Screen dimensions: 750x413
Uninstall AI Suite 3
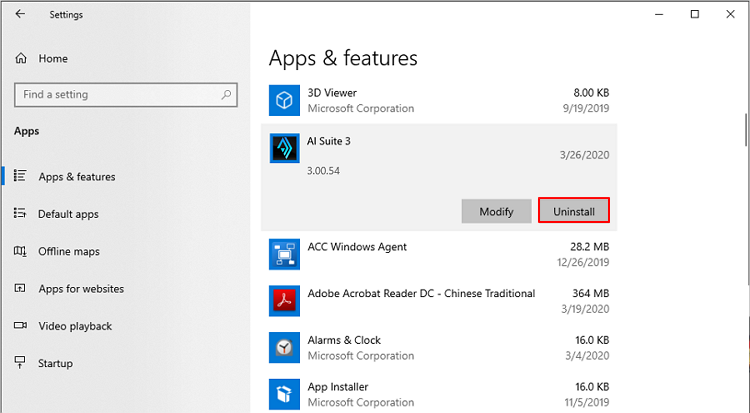574,211
